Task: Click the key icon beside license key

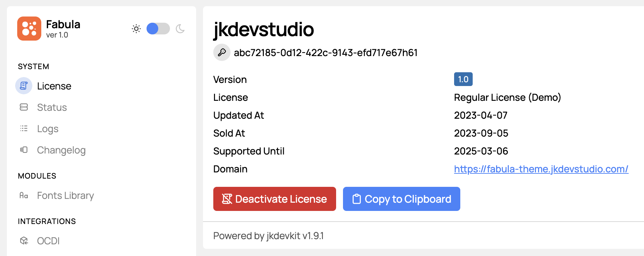Action: coord(222,52)
